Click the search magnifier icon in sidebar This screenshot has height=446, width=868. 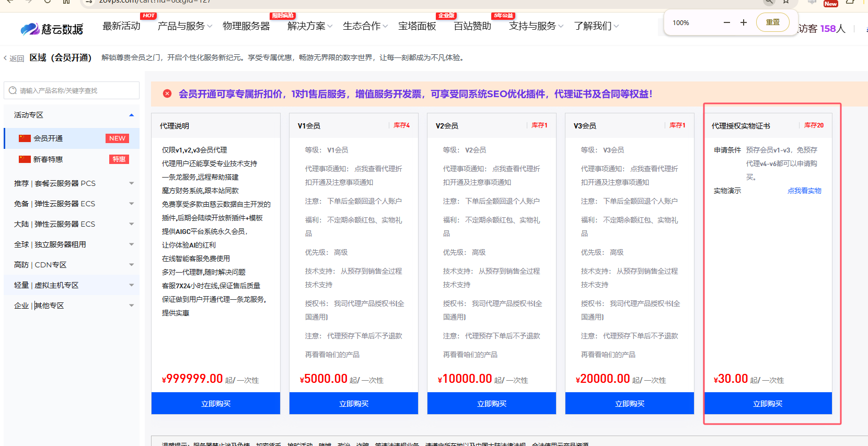13,90
